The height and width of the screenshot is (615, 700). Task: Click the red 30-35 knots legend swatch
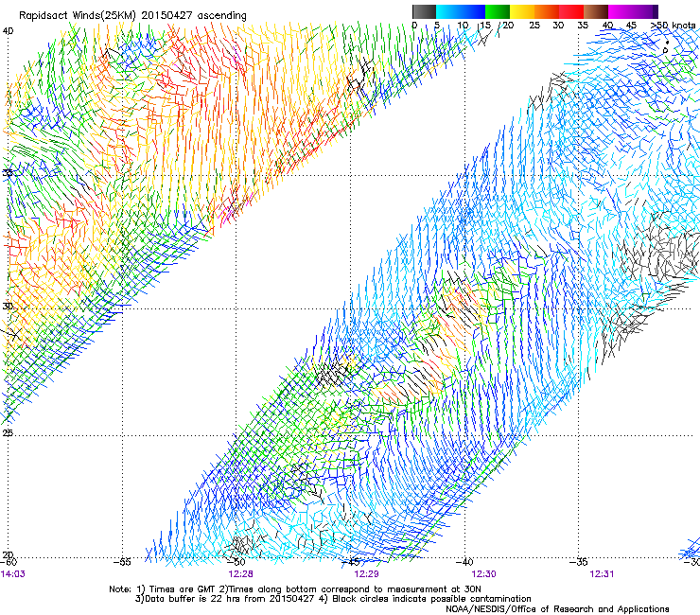click(571, 11)
